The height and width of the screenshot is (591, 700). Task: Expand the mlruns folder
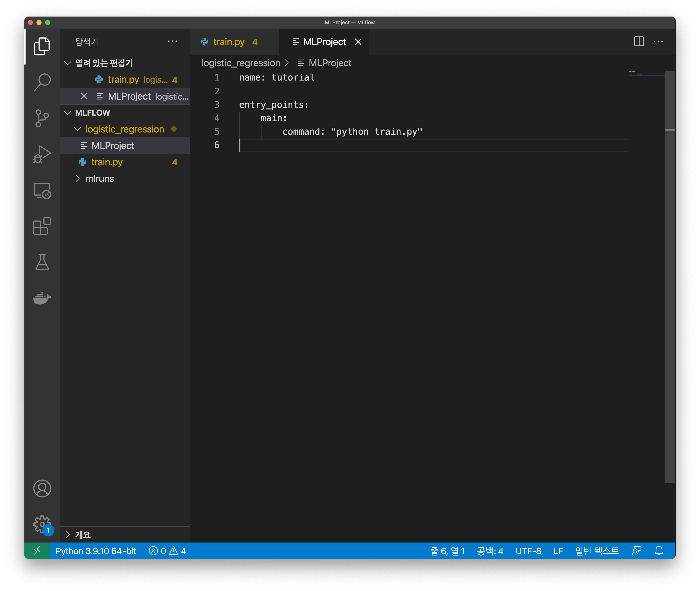pos(78,178)
